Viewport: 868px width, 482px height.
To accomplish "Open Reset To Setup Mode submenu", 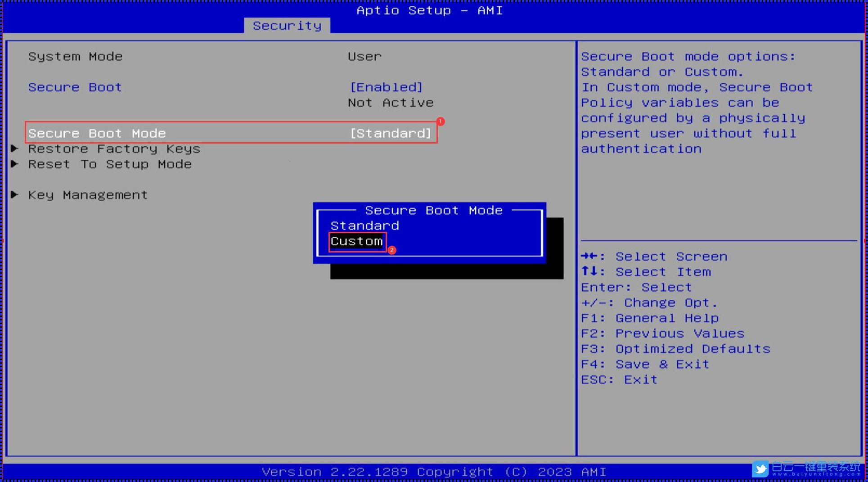I will (x=110, y=164).
